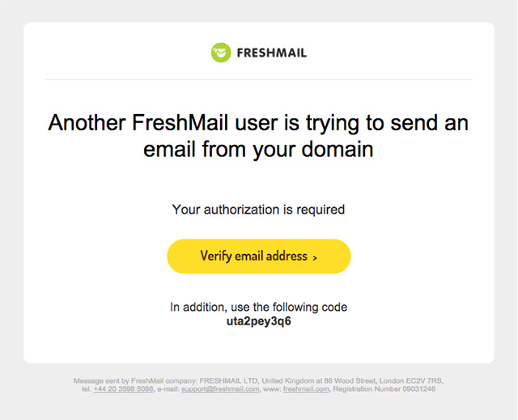The width and height of the screenshot is (518, 420).
Task: Click the green FreshMail envelope logo icon
Action: click(221, 53)
